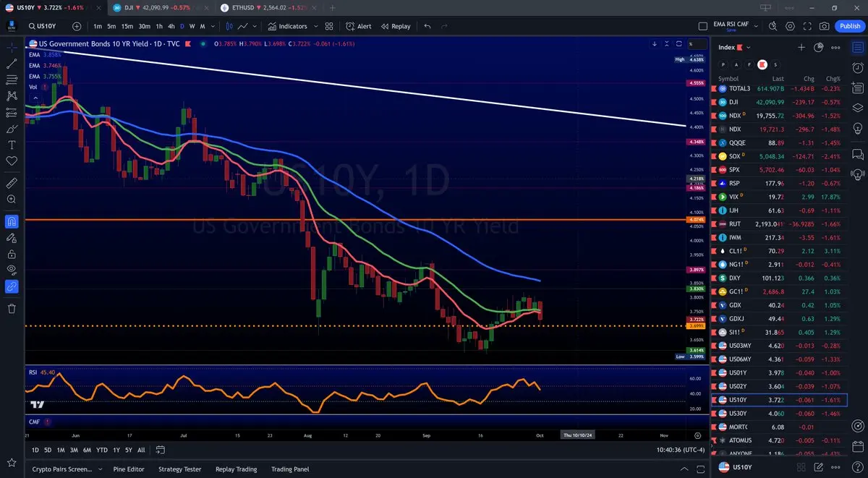Viewport: 868px width, 478px height.
Task: Open the go to date calendar icon
Action: [x=160, y=450]
